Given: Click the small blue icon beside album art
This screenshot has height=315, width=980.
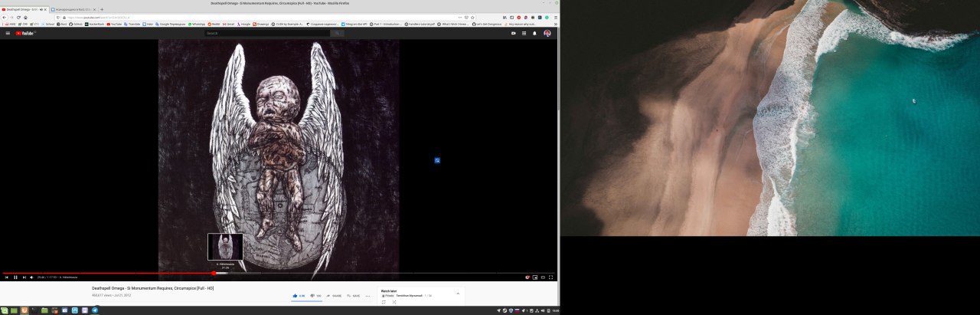Looking at the screenshot, I should pos(437,160).
